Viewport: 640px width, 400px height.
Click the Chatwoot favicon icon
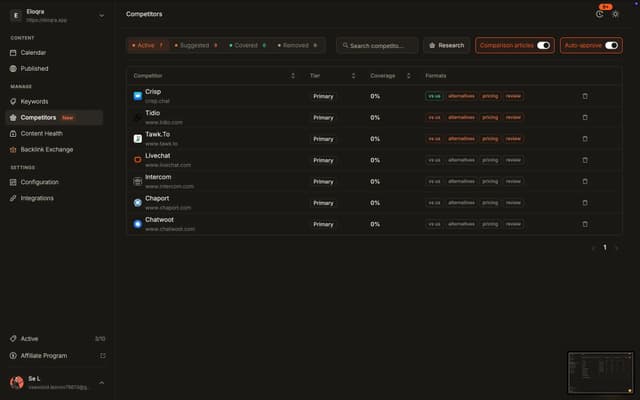(x=138, y=224)
